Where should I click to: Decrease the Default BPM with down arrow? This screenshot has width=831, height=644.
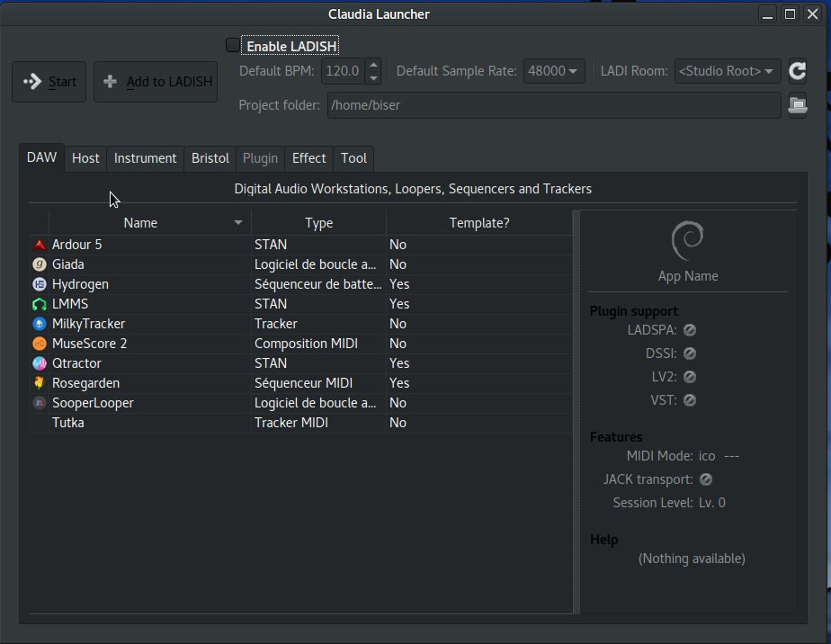[x=373, y=77]
